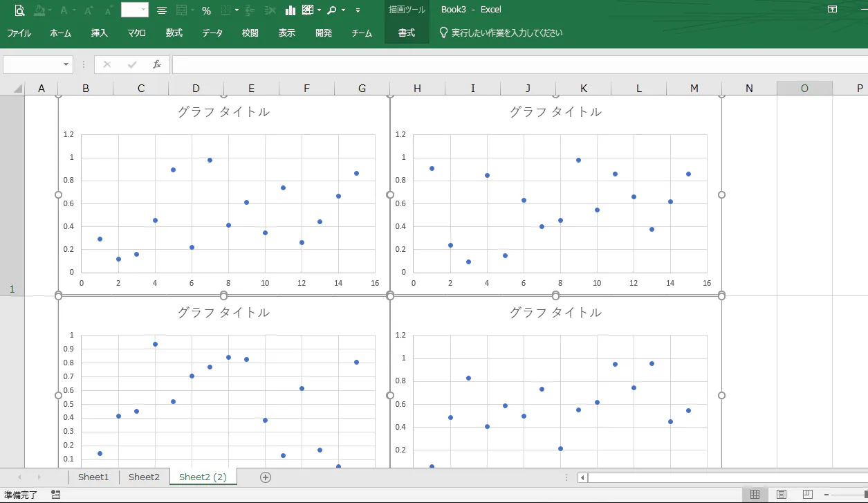Image resolution: width=868 pixels, height=503 pixels.
Task: Click the table grid icon in toolbar
Action: tap(308, 10)
